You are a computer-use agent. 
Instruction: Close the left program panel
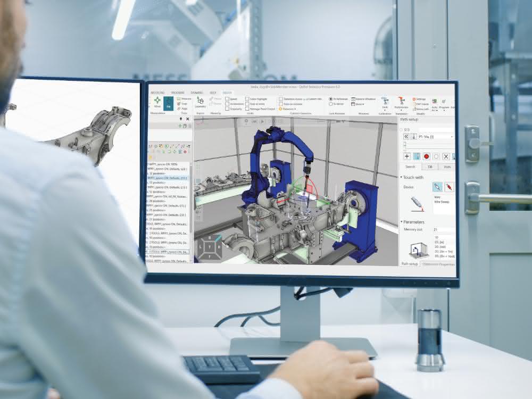pyautogui.click(x=188, y=119)
